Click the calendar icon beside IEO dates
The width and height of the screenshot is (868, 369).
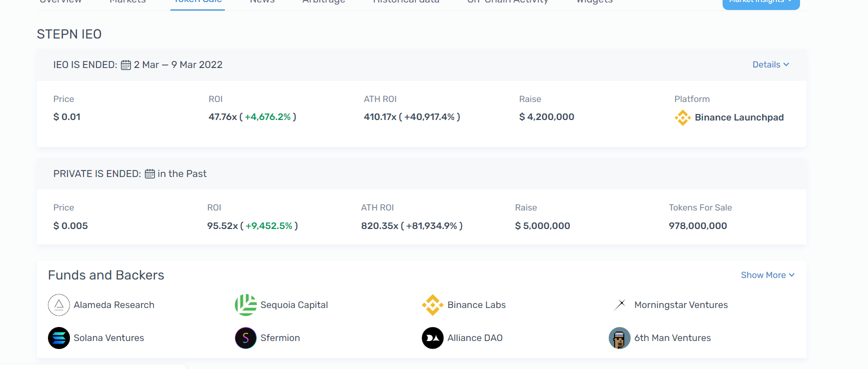(126, 65)
